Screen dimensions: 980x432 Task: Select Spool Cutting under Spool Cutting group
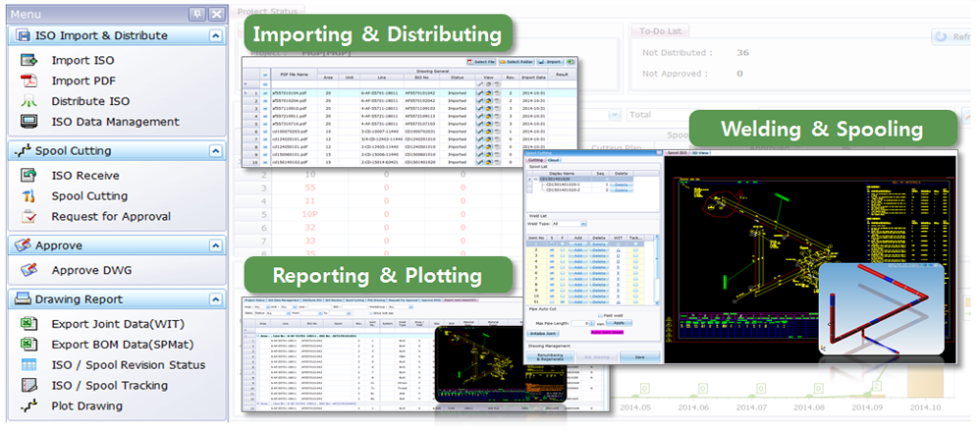pos(89,196)
